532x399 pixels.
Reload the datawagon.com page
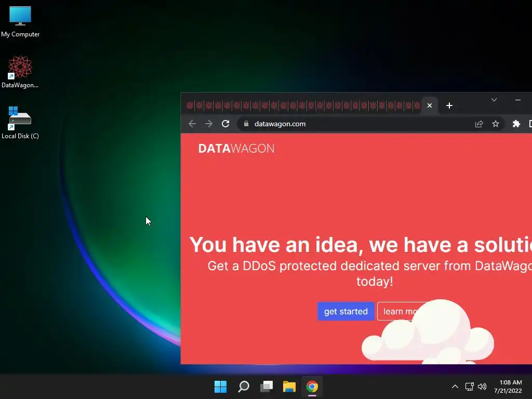point(225,124)
